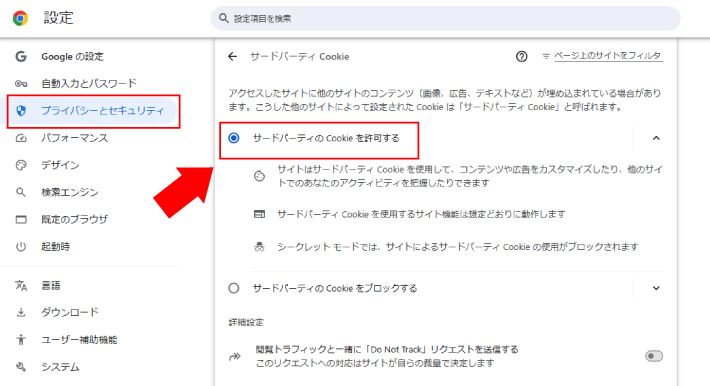Click the search magnifier icon in settings search
The height and width of the screenshot is (386, 710).
(223, 18)
